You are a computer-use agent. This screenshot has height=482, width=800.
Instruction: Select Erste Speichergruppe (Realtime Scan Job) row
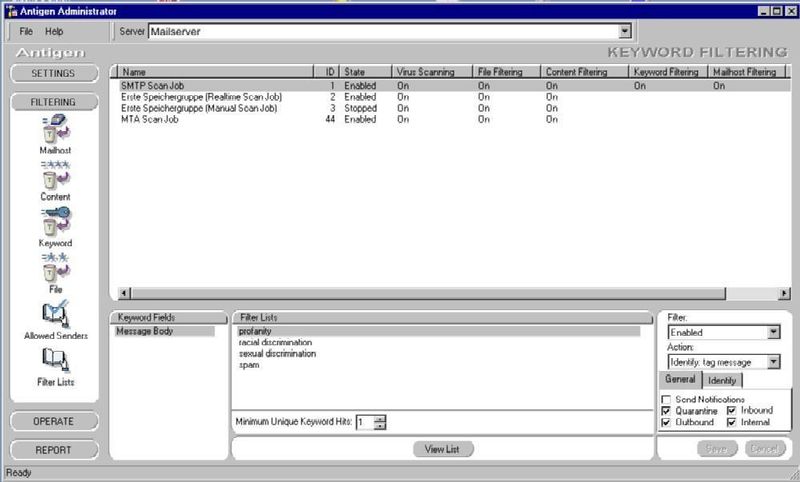(x=455, y=97)
